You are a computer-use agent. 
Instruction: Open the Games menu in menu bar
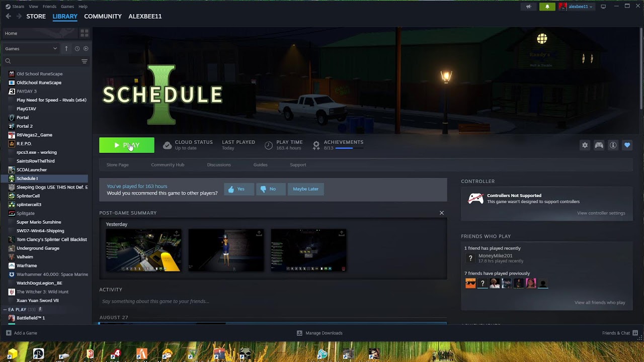point(67,7)
